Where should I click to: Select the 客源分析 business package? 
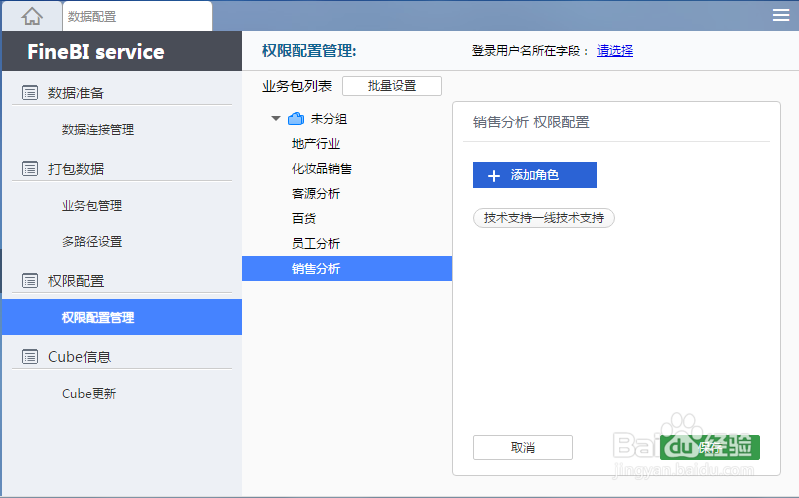(316, 194)
